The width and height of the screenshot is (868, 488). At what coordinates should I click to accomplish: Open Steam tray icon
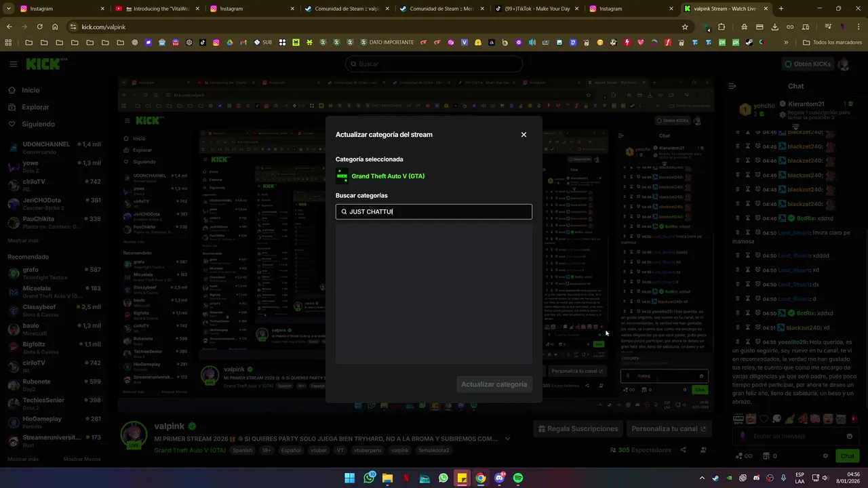click(715, 478)
